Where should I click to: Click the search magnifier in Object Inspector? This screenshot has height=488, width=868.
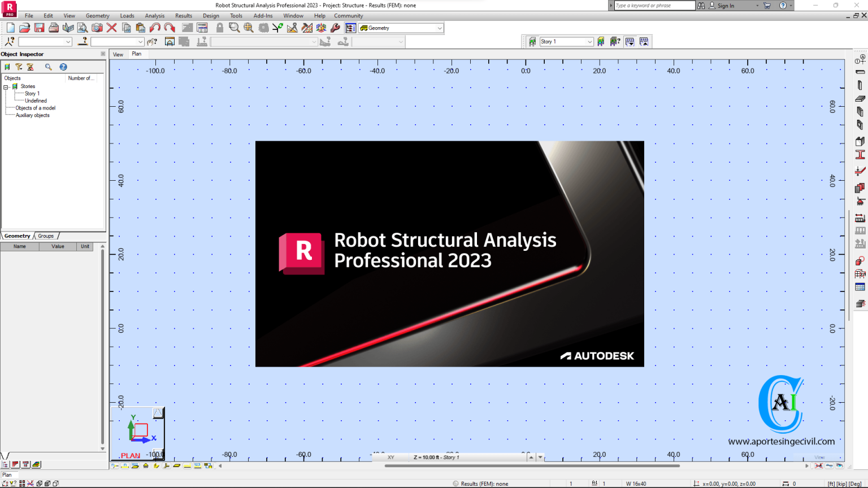[48, 67]
